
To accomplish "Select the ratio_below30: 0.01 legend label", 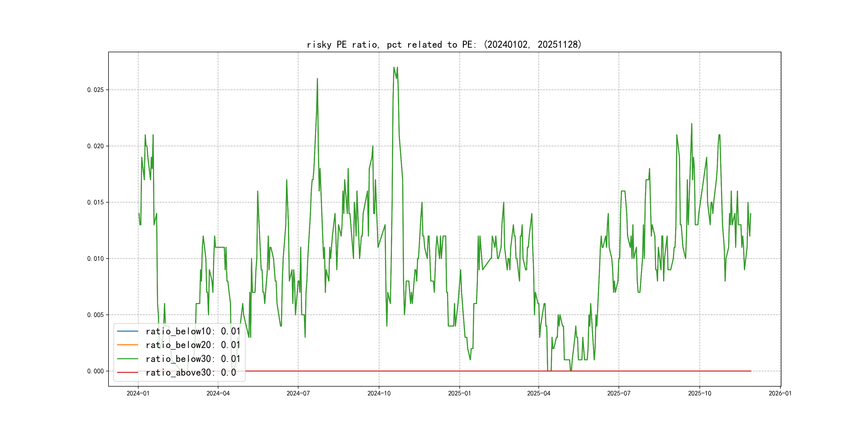I will pyautogui.click(x=193, y=359).
